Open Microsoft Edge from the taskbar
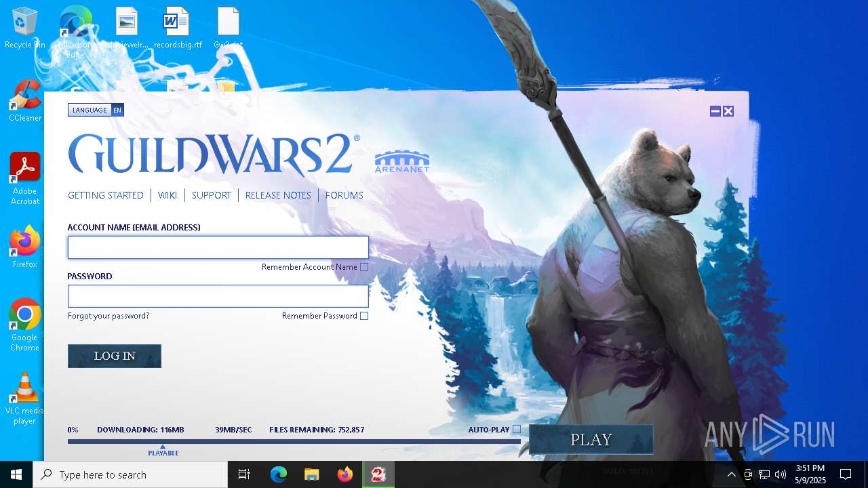This screenshot has height=488, width=868. (x=279, y=474)
